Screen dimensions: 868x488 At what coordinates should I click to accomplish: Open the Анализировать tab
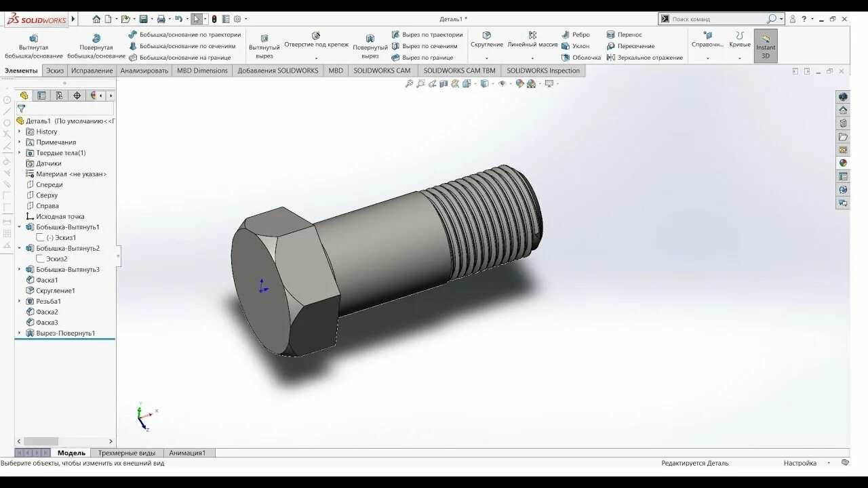click(x=144, y=70)
